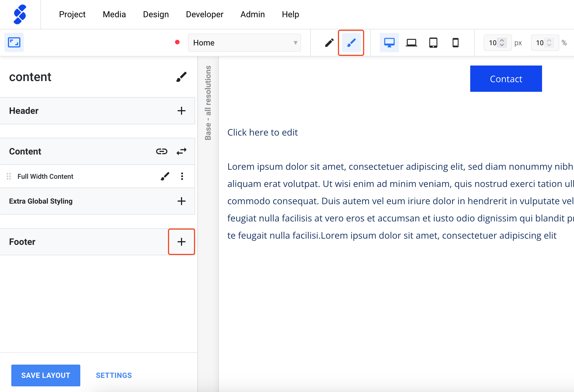Open the Home page dropdown
Image resolution: width=574 pixels, height=392 pixels.
245,43
